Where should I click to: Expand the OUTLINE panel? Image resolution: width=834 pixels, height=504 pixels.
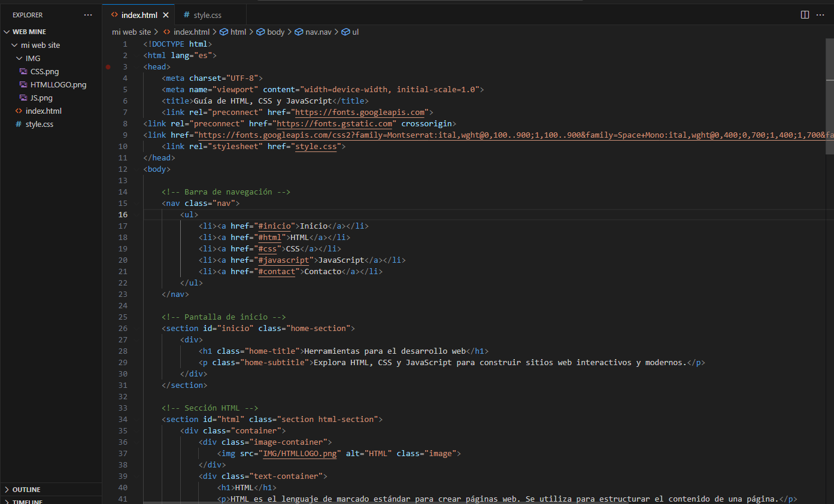coord(7,490)
